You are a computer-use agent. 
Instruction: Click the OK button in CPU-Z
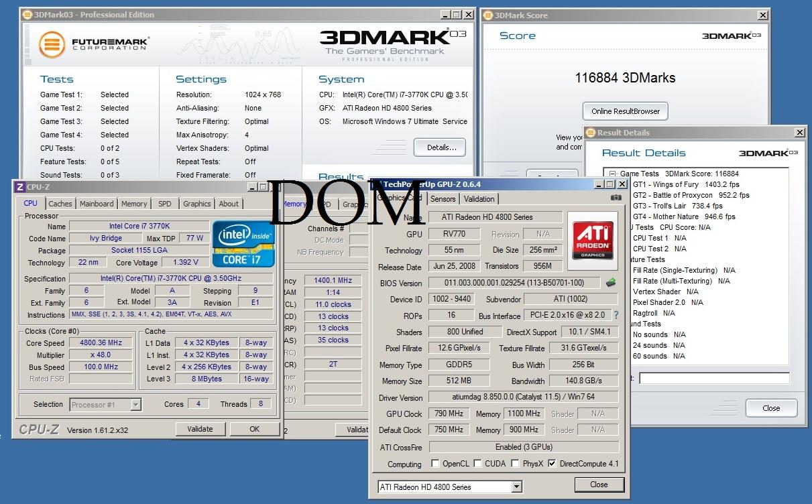254,429
